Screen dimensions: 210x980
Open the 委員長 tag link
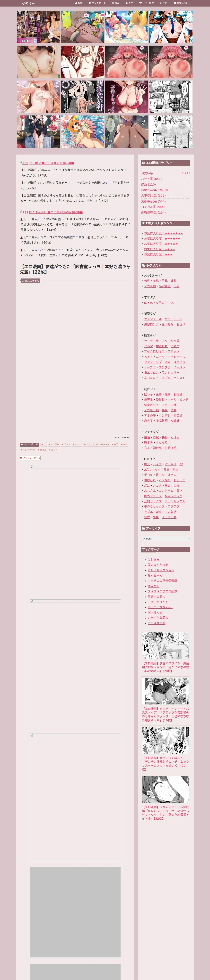pyautogui.click(x=160, y=400)
